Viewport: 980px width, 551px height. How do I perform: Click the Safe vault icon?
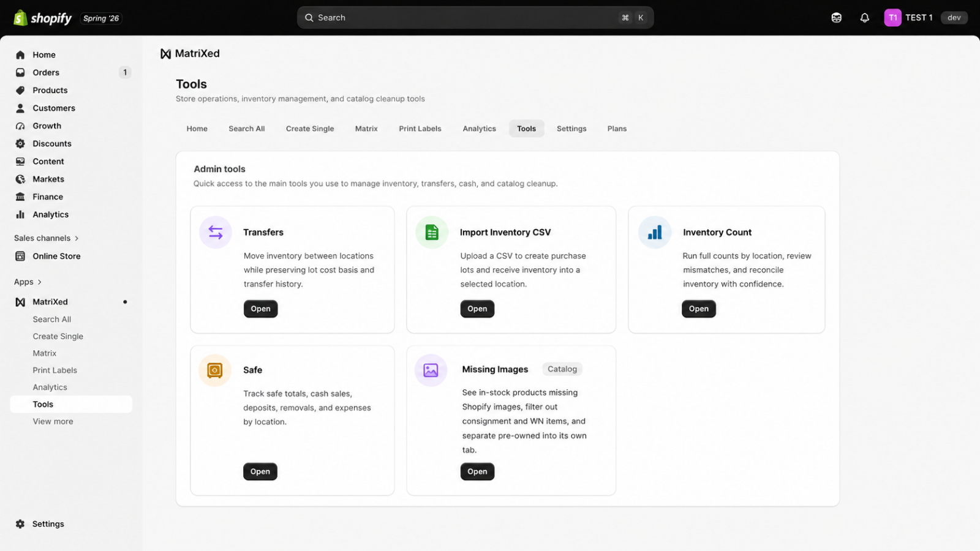215,370
